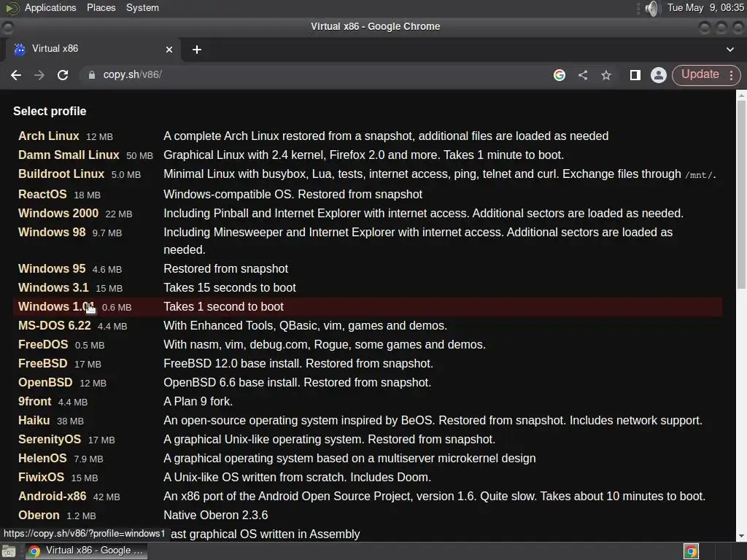Click the address bar URL copy.sh/v86/
Image resolution: width=747 pixels, height=560 pixels.
pos(133,75)
